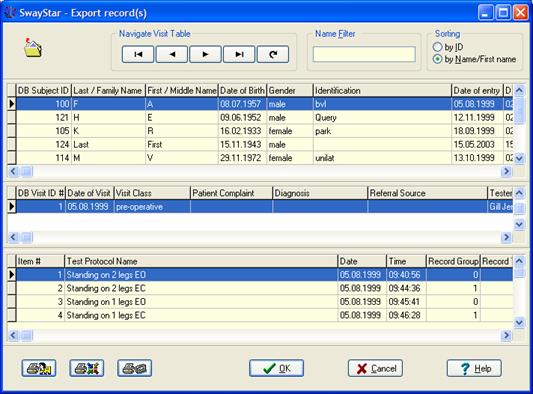
Task: Select sorting by ID radio button
Action: 437,47
